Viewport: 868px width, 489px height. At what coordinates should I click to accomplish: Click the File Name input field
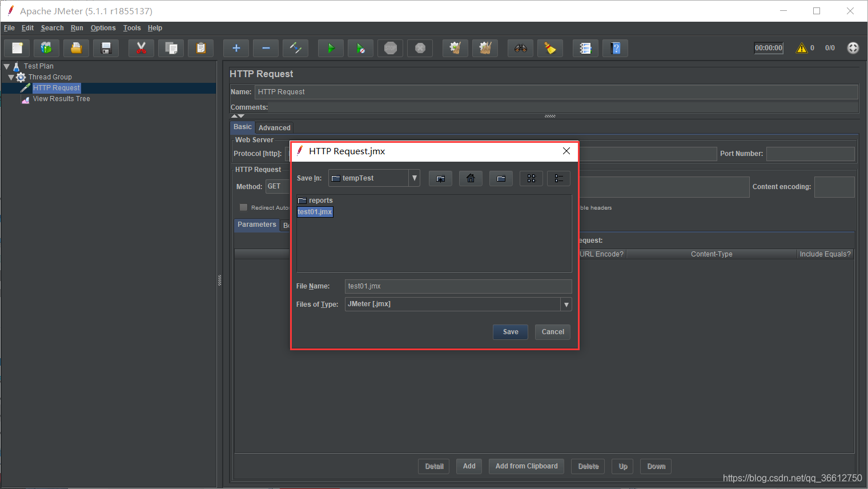pos(459,286)
